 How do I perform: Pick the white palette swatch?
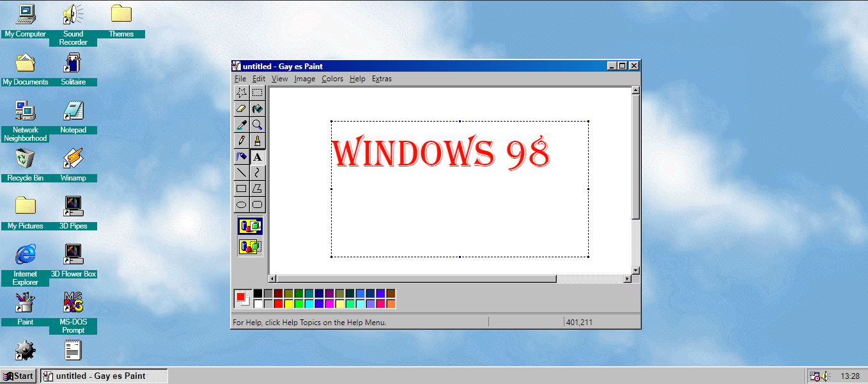pyautogui.click(x=258, y=304)
